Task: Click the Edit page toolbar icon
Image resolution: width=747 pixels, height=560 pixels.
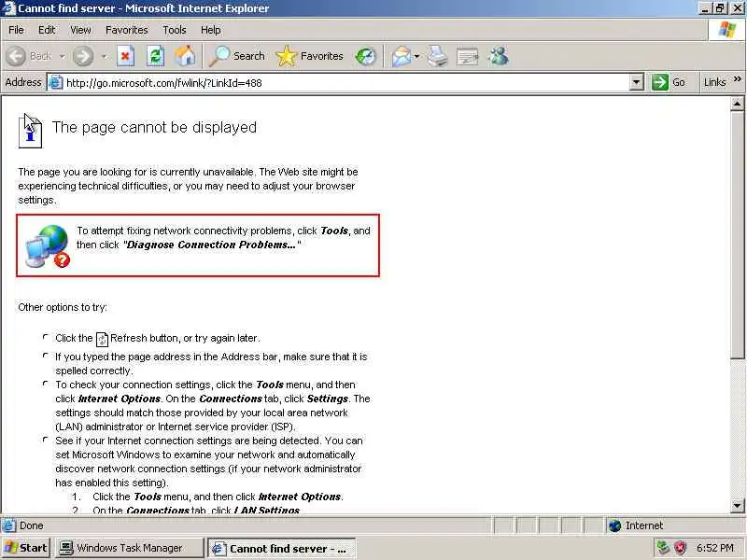Action: pyautogui.click(x=468, y=56)
